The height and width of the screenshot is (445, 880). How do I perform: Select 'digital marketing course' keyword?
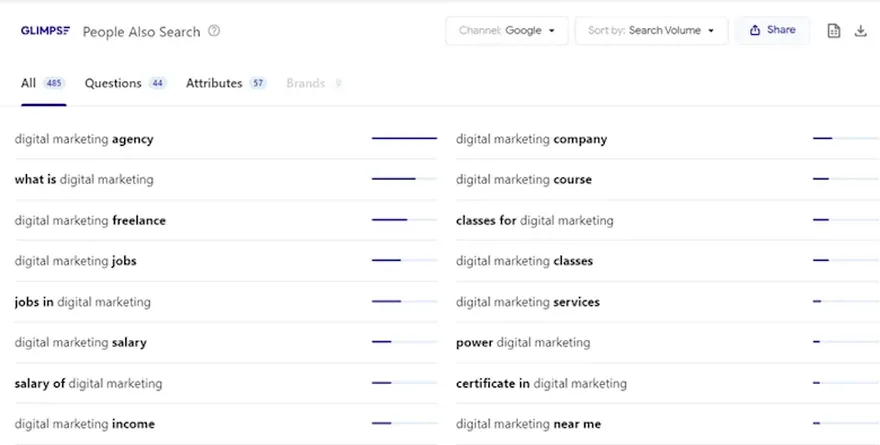524,180
